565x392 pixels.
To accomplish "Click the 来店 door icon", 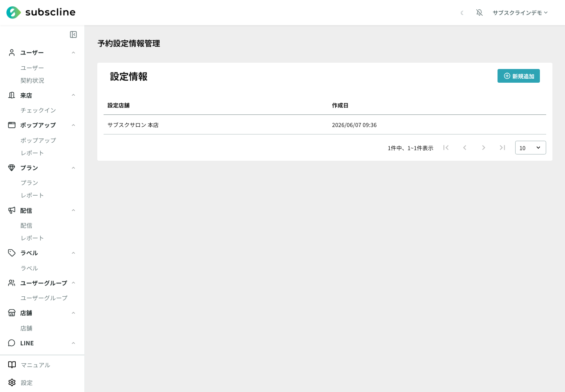I will (12, 95).
